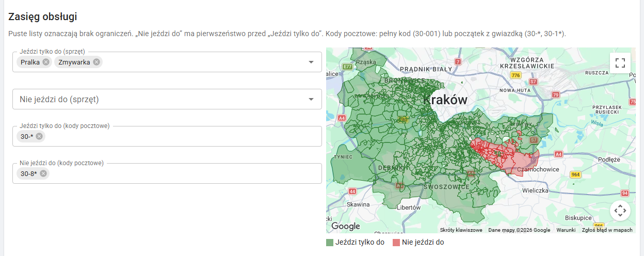Toggle fullscreen map view
This screenshot has height=256, width=644.
pos(620,63)
